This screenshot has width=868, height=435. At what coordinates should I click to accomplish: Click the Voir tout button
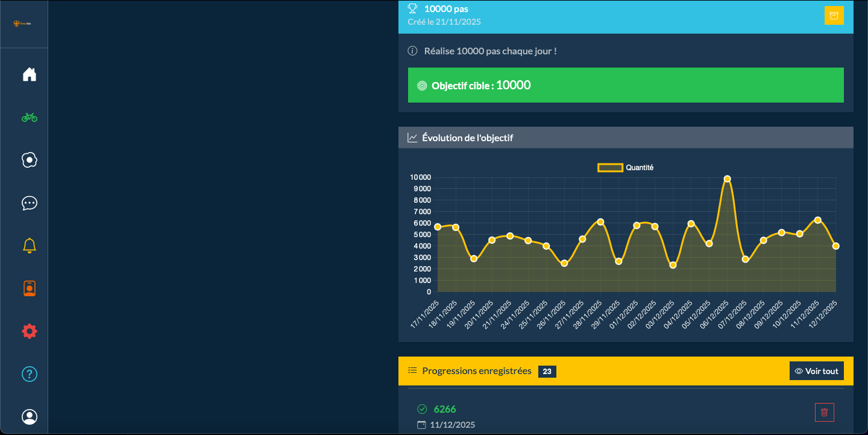click(816, 371)
